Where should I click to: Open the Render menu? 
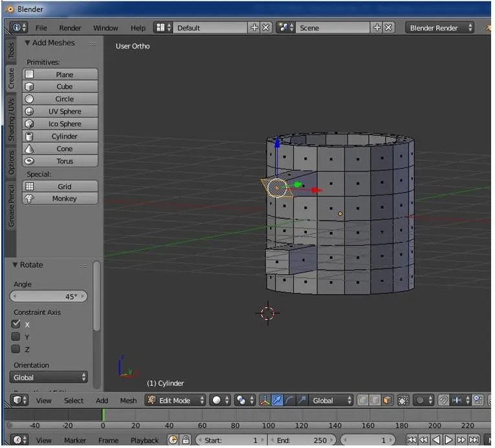[70, 28]
